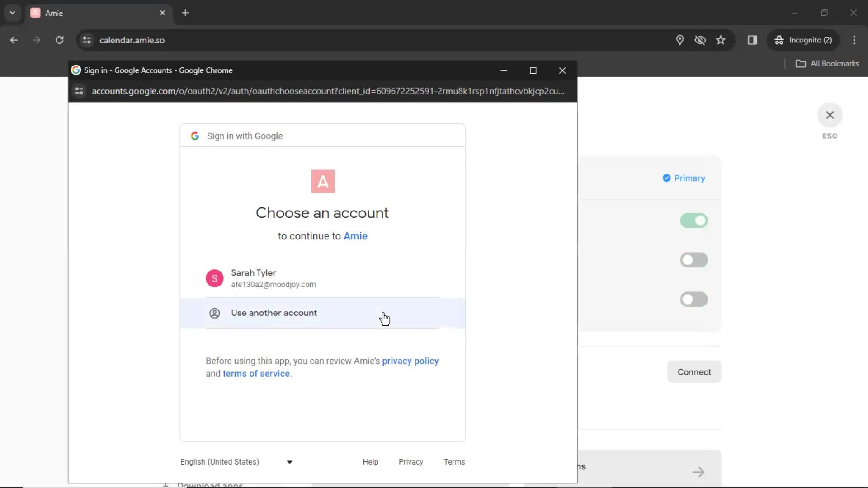Click the Google account avatar for Sarah Tyler

(x=214, y=278)
